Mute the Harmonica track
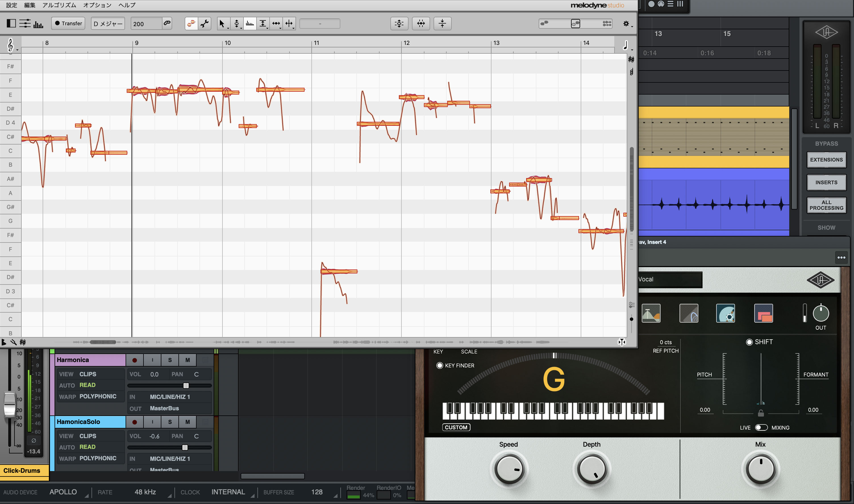 tap(188, 360)
